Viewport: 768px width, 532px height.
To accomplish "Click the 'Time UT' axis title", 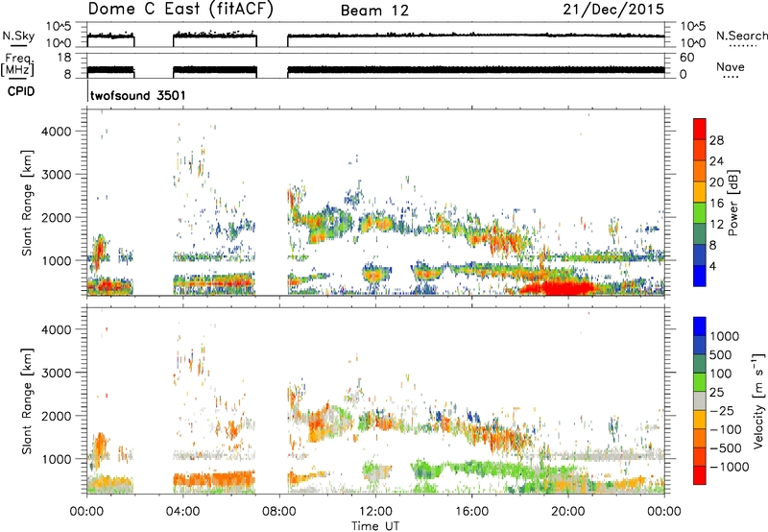I will click(375, 526).
